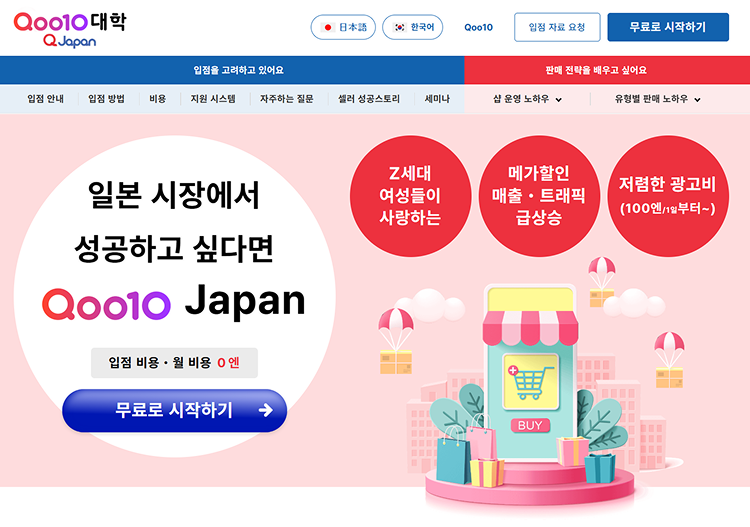
Task: Switch language to 한국어 with Korean flag
Action: coord(413,27)
